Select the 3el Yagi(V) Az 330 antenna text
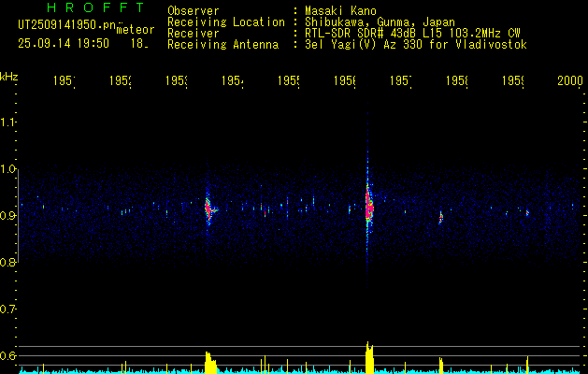Viewport: 588px width, 374px height. (x=416, y=45)
